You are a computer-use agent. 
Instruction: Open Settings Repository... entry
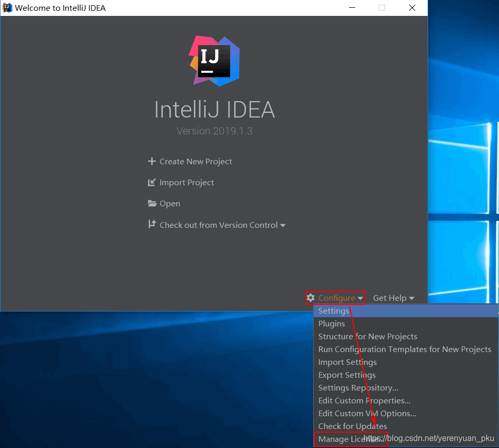406,388
